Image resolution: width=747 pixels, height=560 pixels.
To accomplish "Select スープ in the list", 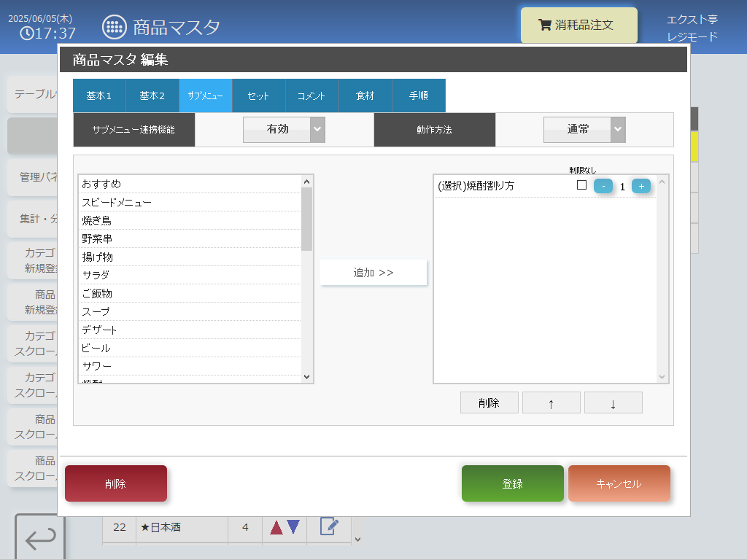I will (x=190, y=311).
